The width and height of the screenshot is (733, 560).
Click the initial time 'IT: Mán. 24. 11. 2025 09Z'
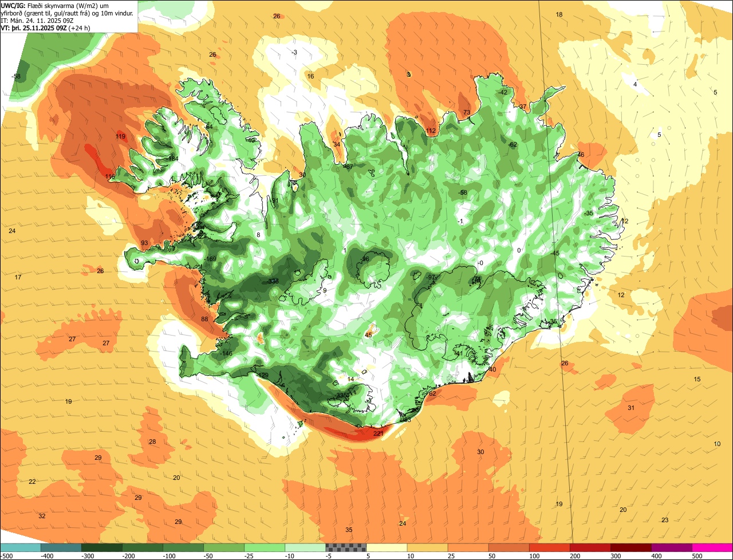point(37,20)
